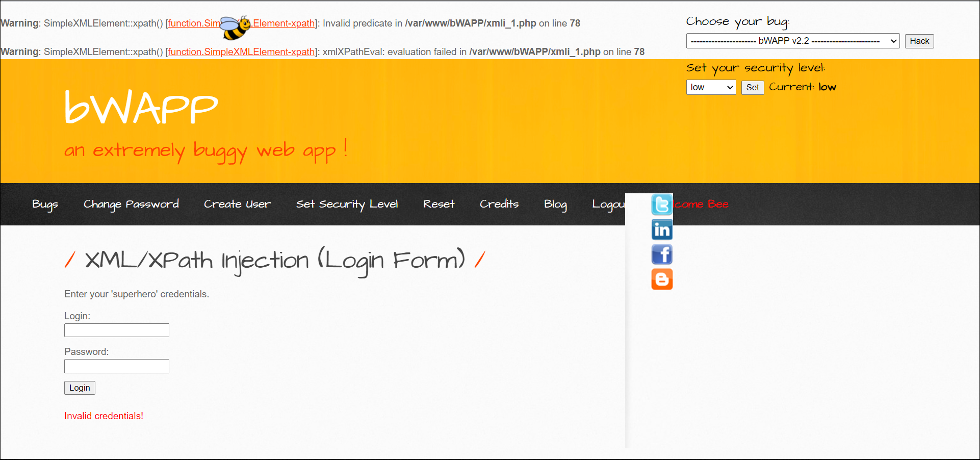Go to Change Password page
Screen dimensions: 980x460
131,204
